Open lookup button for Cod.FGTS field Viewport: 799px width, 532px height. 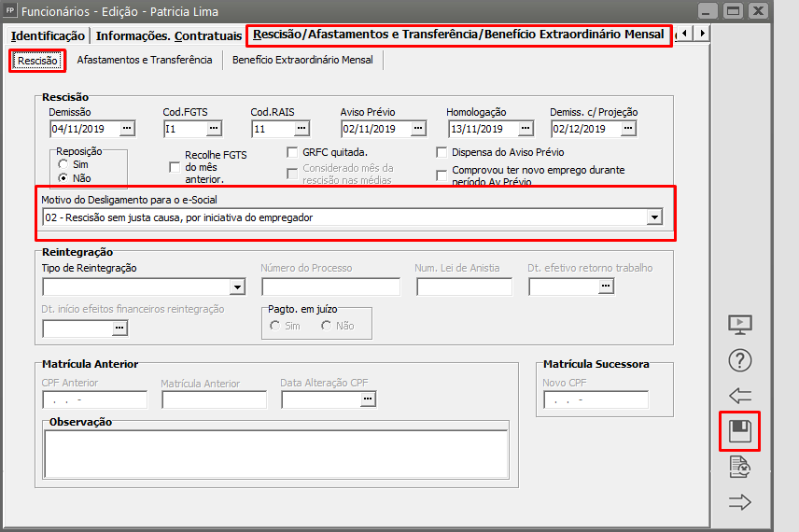pos(214,129)
